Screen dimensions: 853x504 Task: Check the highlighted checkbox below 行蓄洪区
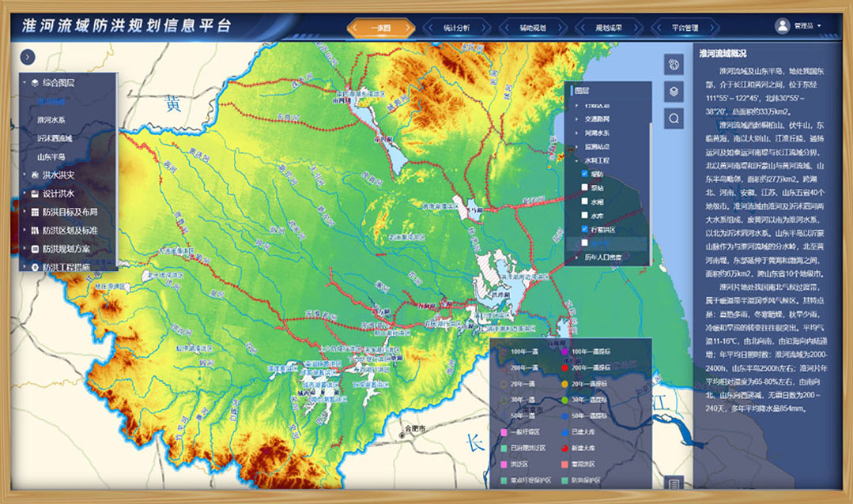(584, 243)
